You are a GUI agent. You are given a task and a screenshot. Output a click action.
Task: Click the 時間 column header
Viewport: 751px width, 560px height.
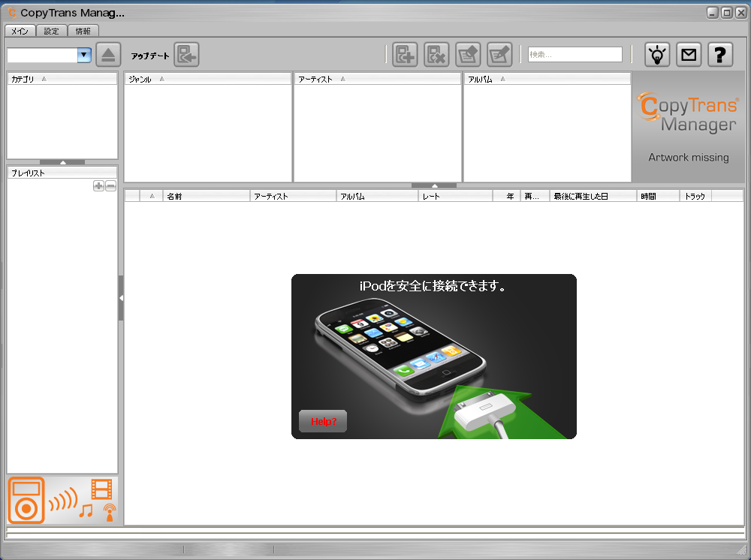658,196
